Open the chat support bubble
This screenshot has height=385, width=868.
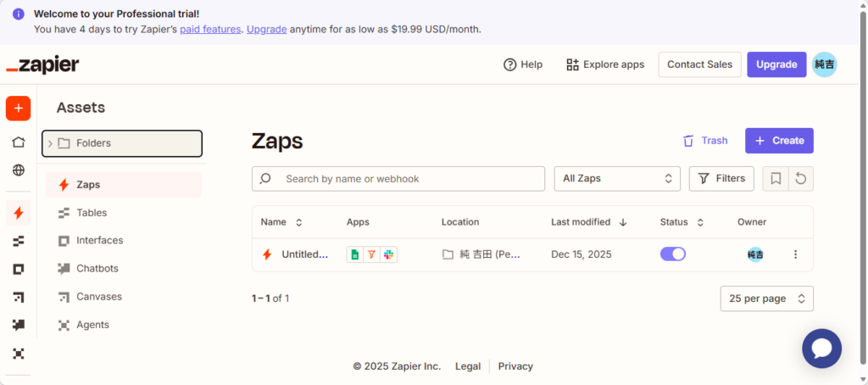[x=821, y=349]
